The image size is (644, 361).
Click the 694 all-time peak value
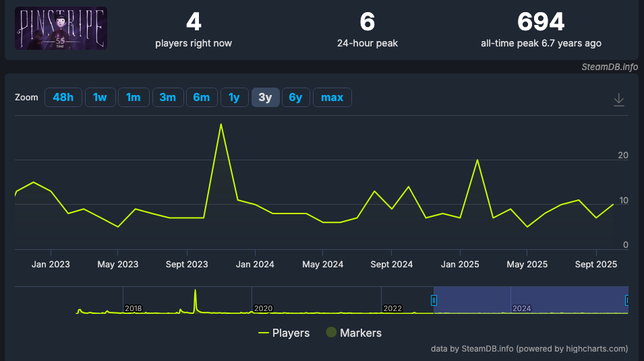tap(541, 22)
